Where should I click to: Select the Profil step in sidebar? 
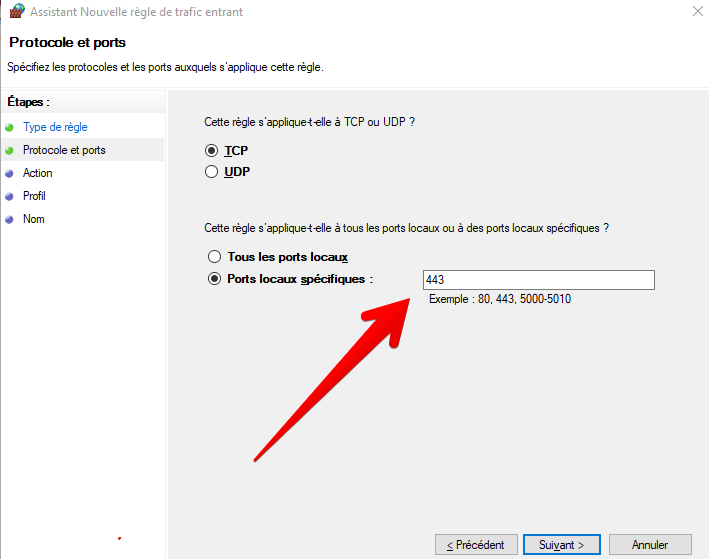pos(34,196)
